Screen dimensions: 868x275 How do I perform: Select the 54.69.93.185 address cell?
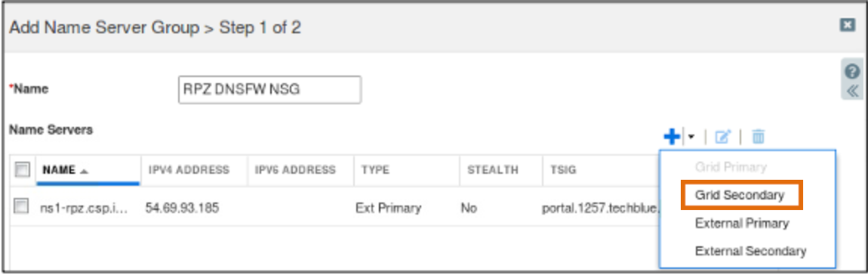pos(182,209)
